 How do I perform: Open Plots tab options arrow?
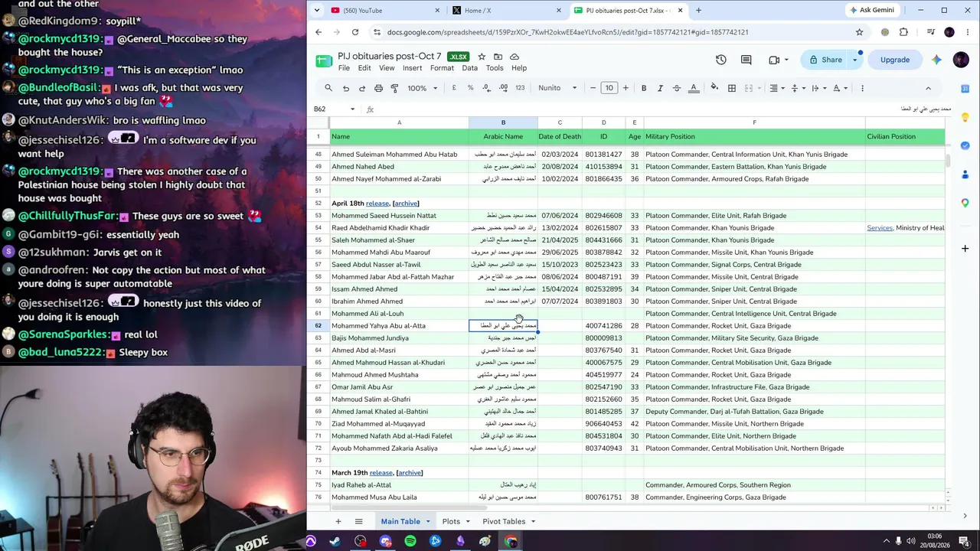(x=468, y=522)
